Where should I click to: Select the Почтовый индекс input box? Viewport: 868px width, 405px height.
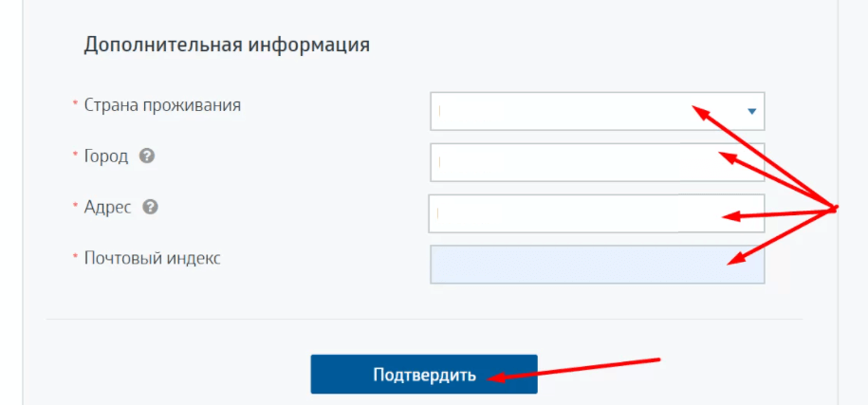(598, 265)
